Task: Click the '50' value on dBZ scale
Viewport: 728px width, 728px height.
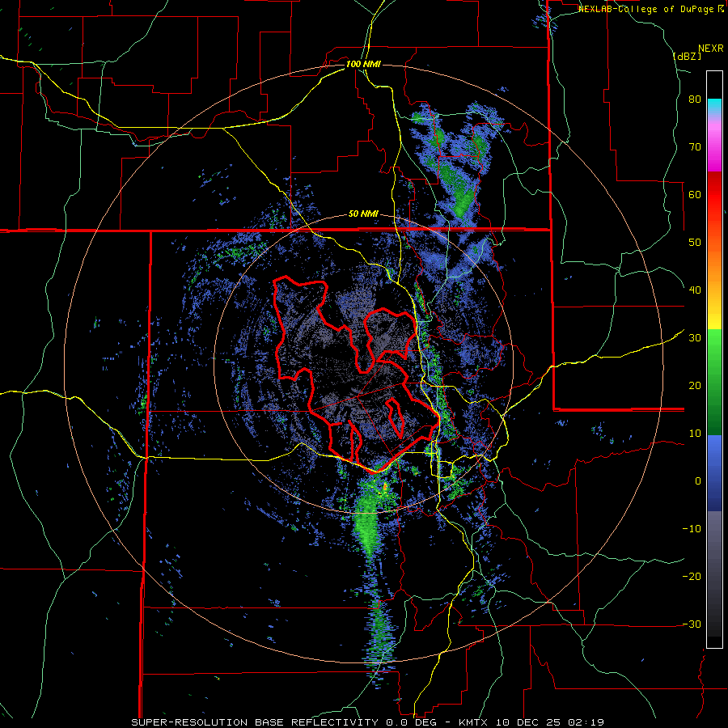Action: (x=695, y=243)
